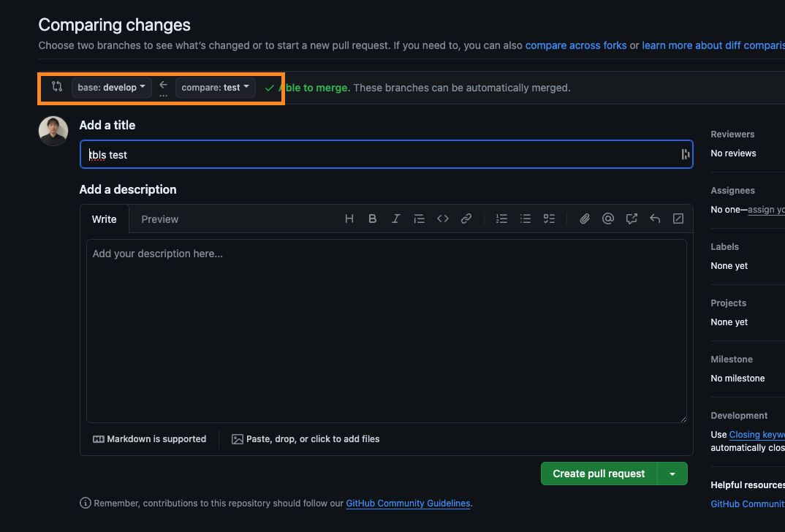
Task: Click the icon inside the title field
Action: coord(686,154)
